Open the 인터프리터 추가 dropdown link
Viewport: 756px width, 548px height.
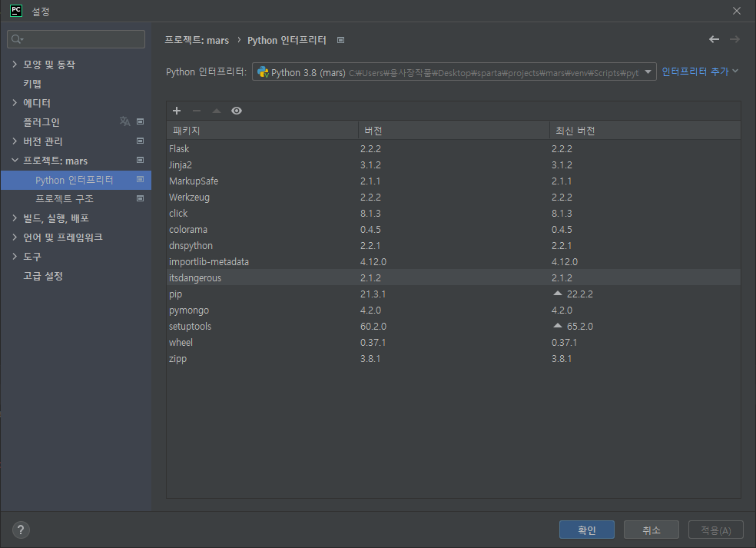point(700,71)
